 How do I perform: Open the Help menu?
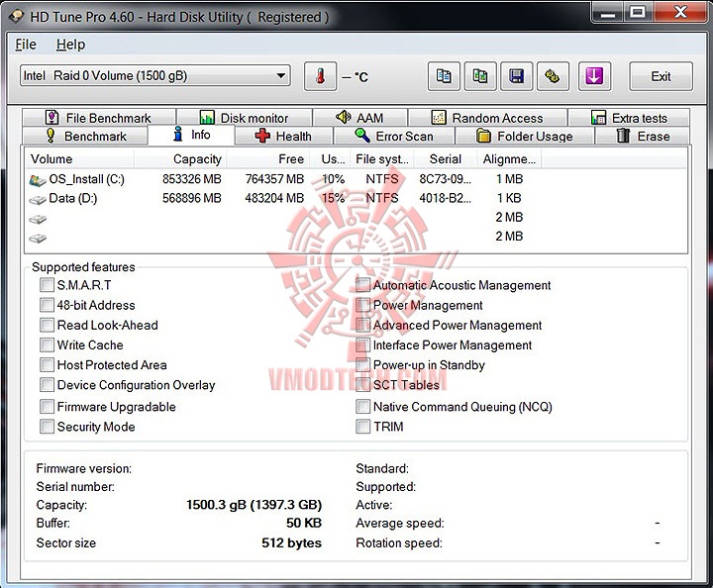(70, 45)
